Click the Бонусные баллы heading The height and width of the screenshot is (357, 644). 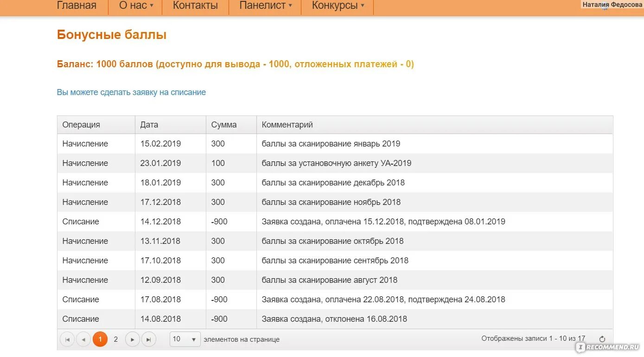coord(112,35)
